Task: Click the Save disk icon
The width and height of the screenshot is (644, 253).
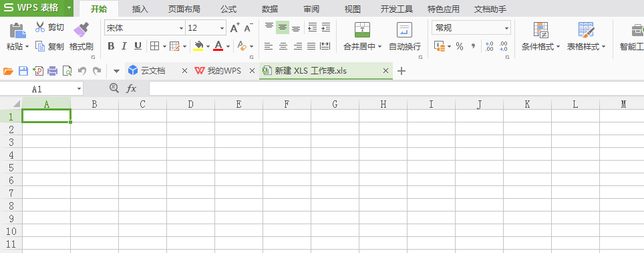Action: coord(23,71)
